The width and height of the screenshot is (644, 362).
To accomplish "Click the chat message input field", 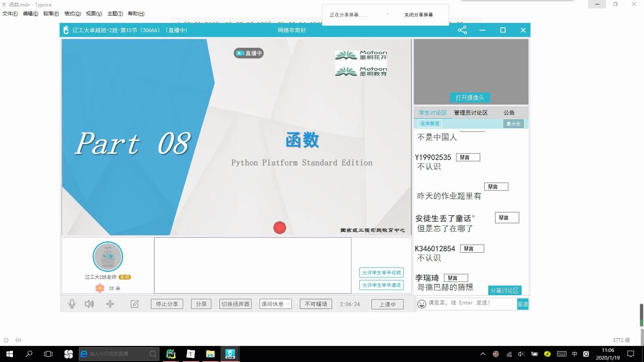I will 467,303.
